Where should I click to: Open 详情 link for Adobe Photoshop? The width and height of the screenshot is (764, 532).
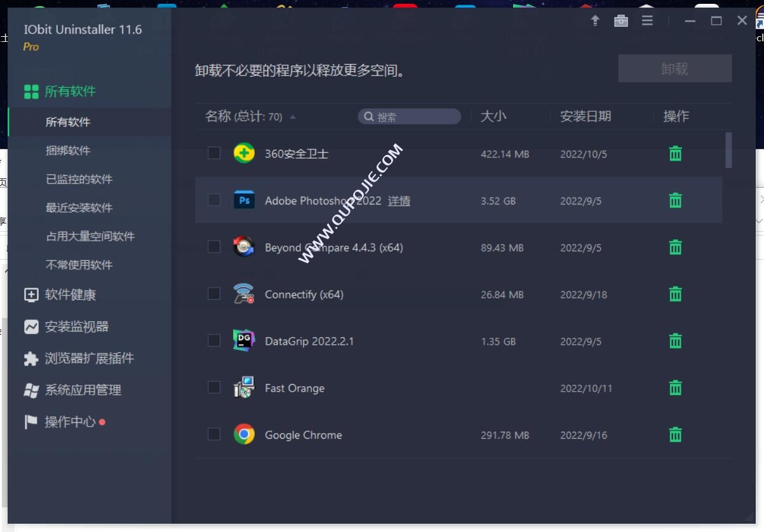click(399, 201)
